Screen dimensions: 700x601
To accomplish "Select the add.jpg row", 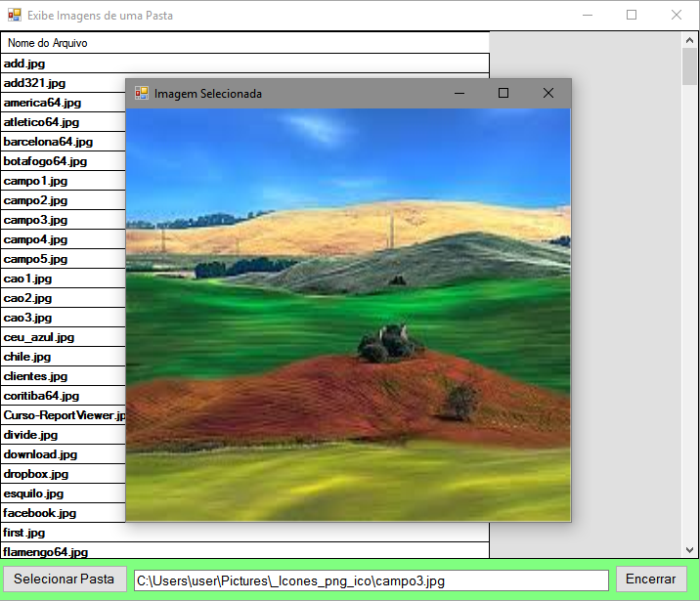I will click(244, 64).
